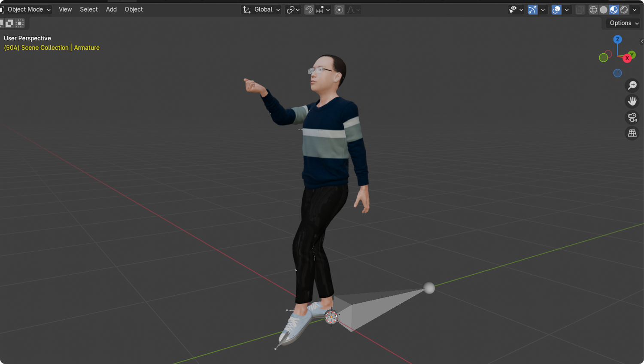Open snapping options dropdown
Image resolution: width=644 pixels, height=364 pixels.
(323, 10)
